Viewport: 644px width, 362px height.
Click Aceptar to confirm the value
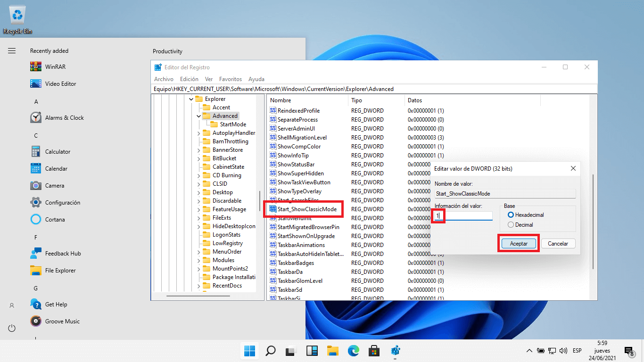point(519,244)
